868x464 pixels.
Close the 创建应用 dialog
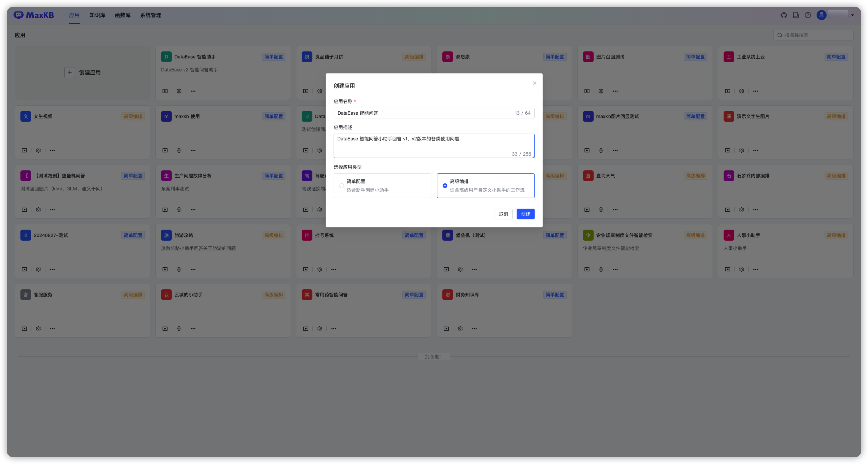click(x=534, y=83)
